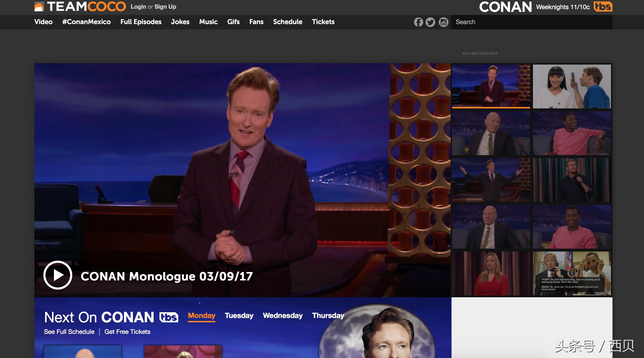Click the Sign Up link

click(x=165, y=7)
